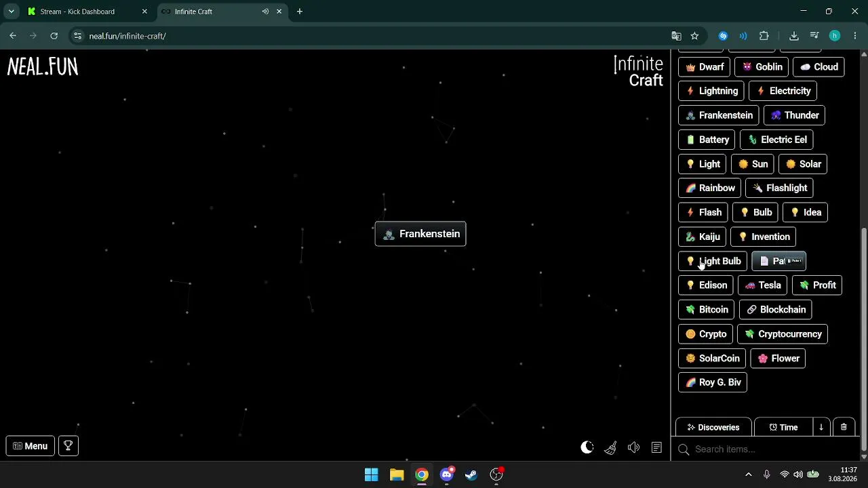Select the Bitcoin element
Image resolution: width=868 pixels, height=488 pixels.
[x=707, y=310]
